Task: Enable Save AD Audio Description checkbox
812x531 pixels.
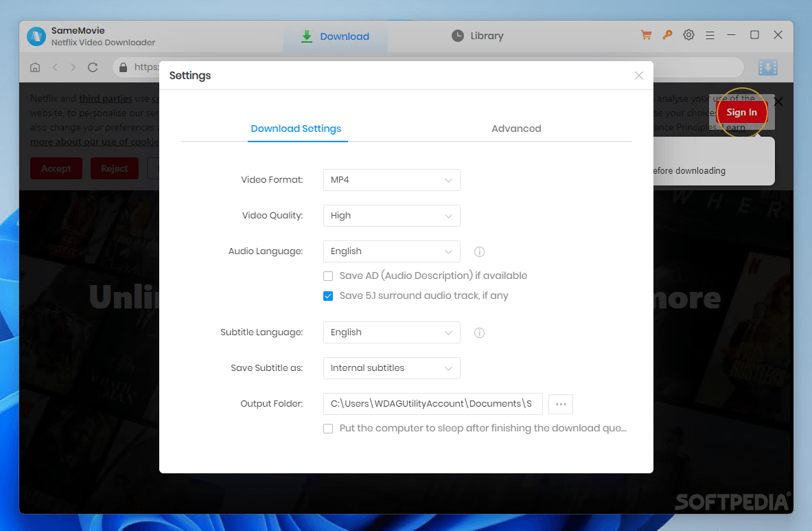Action: (x=328, y=276)
